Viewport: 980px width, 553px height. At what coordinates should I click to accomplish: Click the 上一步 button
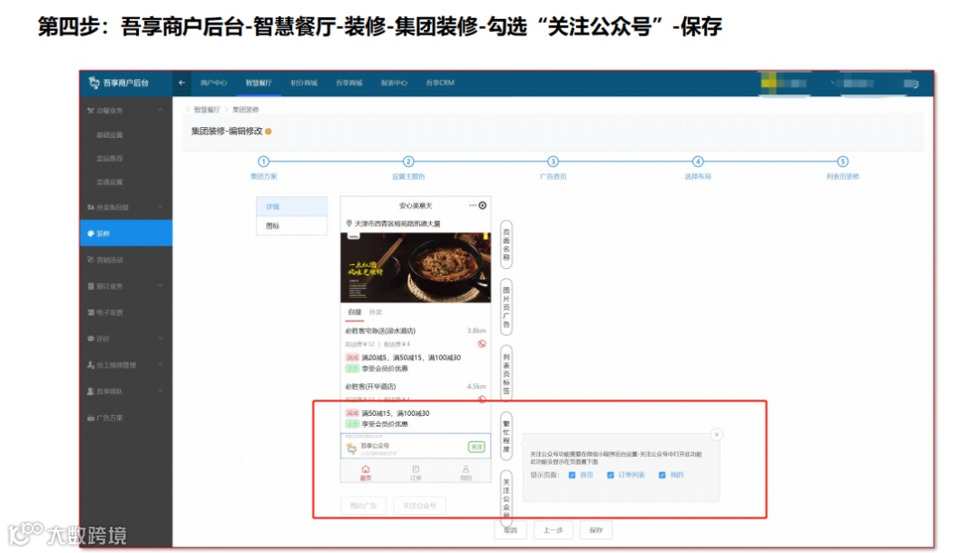pos(553,530)
